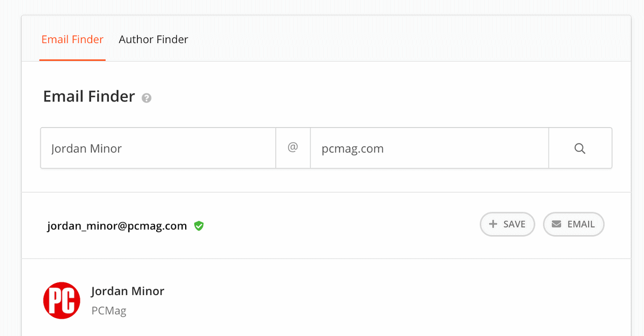Open Jordan Minor profile name

pos(128,291)
